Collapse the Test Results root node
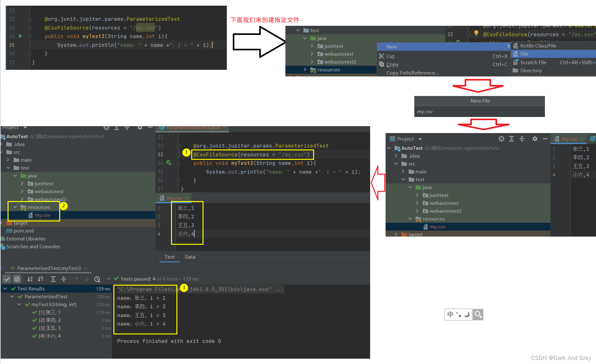596x364 pixels. (x=5, y=288)
